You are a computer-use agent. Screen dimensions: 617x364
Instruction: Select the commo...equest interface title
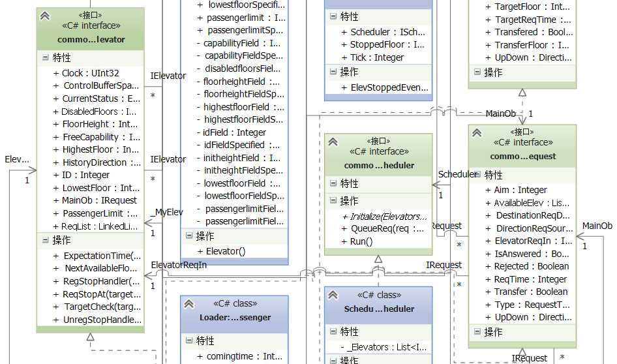pyautogui.click(x=523, y=156)
